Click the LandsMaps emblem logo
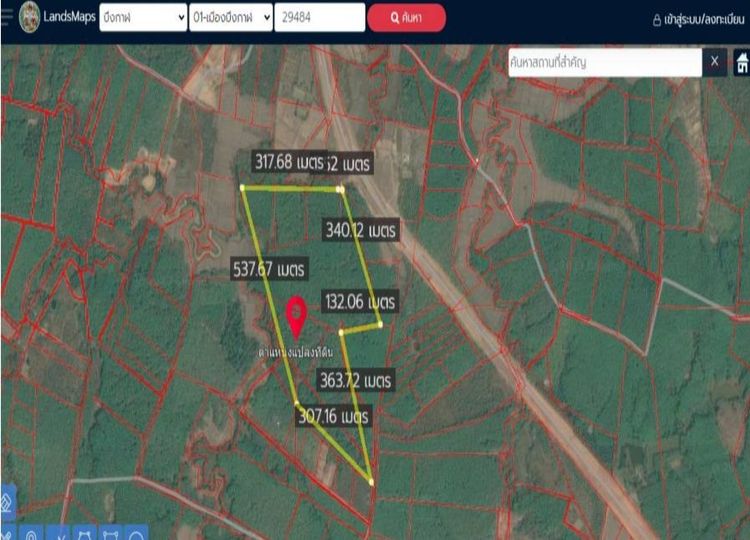Image resolution: width=750 pixels, height=540 pixels. point(30,18)
